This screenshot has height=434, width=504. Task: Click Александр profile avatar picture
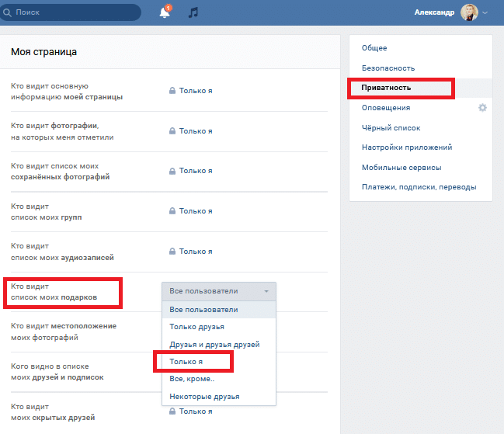tap(469, 12)
